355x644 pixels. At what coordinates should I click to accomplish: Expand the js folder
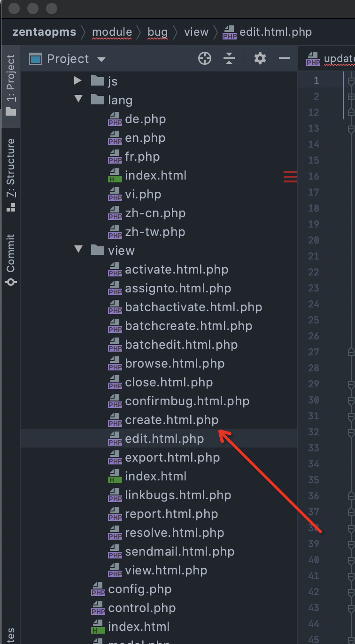coord(78,81)
